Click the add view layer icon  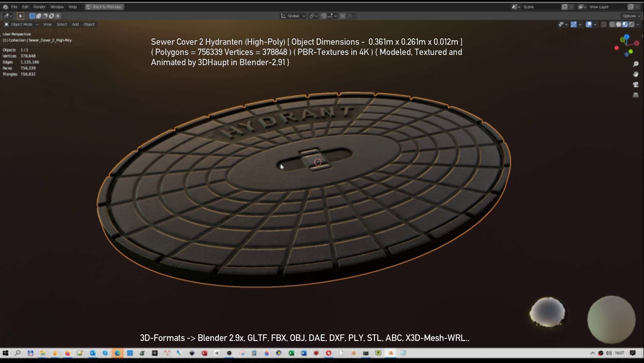631,7
